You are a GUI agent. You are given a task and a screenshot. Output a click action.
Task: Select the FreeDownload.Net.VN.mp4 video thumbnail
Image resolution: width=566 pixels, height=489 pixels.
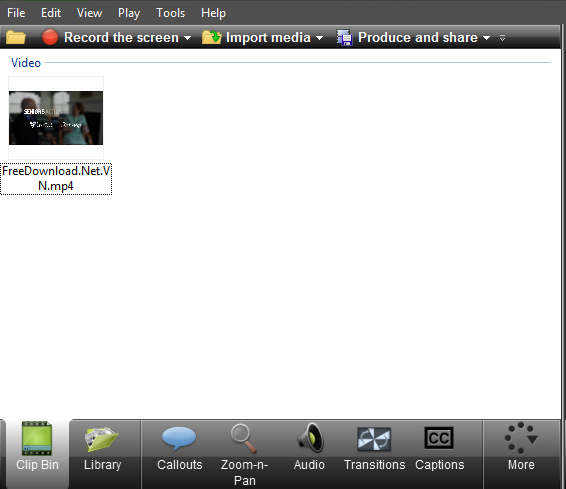point(56,118)
